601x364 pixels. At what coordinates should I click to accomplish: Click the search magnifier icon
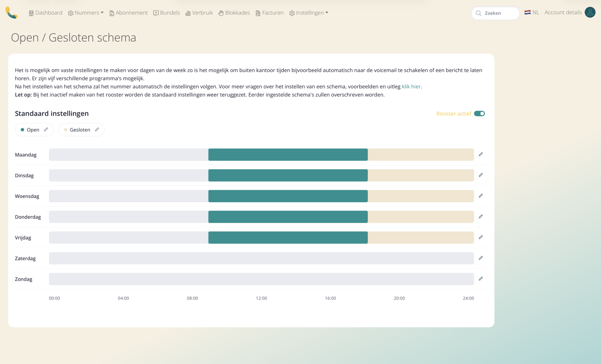click(x=478, y=13)
